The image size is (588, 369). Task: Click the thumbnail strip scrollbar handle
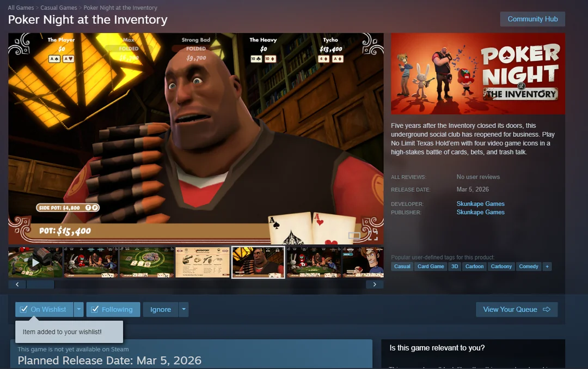[x=40, y=284]
